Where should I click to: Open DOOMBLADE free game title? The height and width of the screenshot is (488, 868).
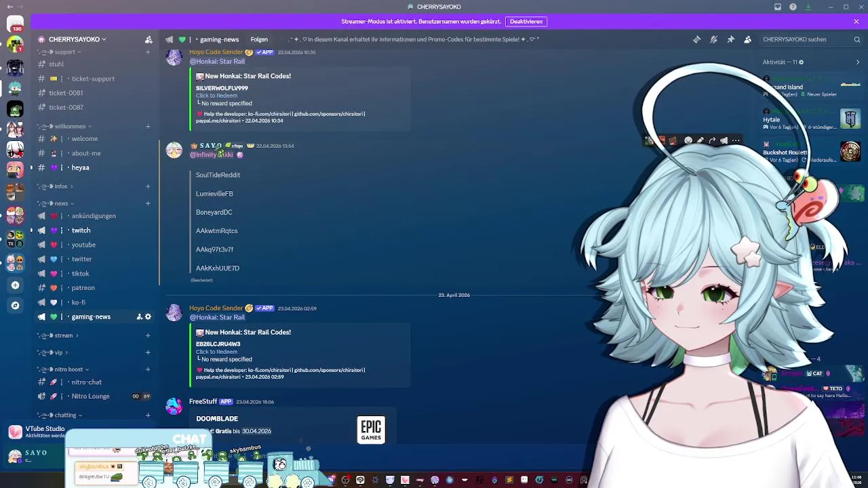pyautogui.click(x=217, y=419)
